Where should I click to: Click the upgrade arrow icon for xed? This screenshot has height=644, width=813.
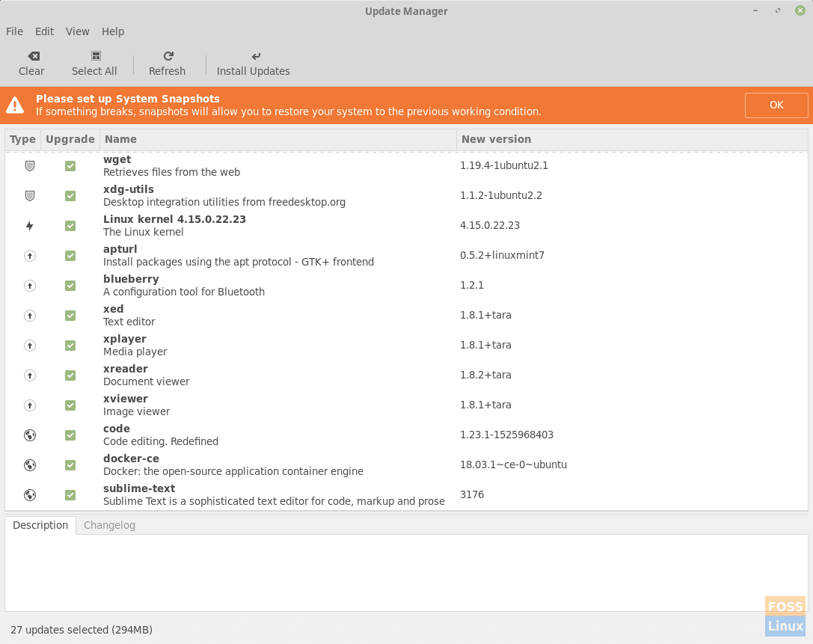pyautogui.click(x=30, y=316)
